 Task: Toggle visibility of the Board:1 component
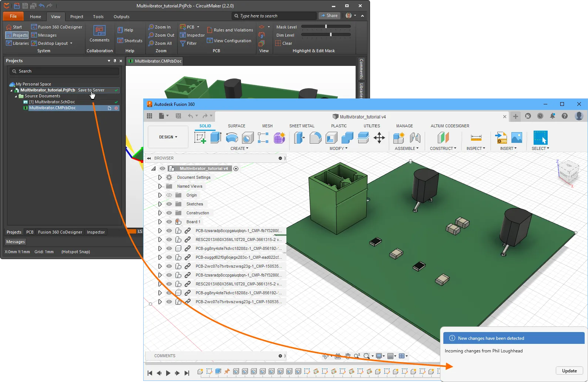169,222
